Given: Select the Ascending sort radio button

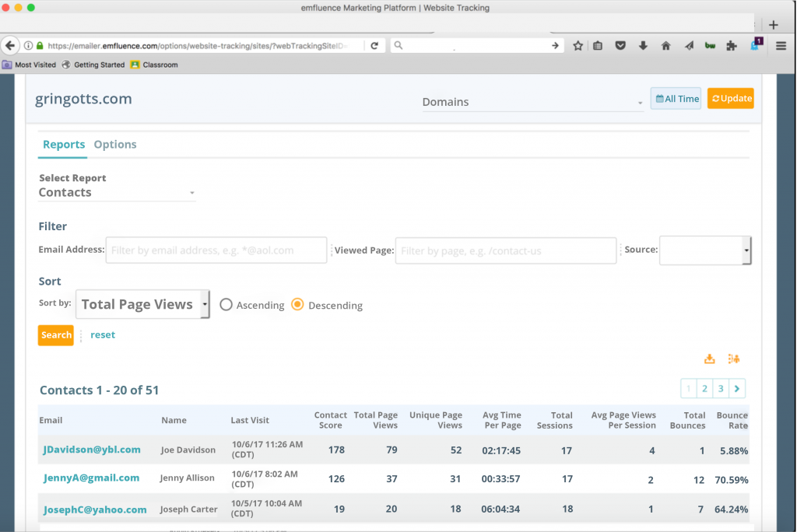Looking at the screenshot, I should point(226,305).
